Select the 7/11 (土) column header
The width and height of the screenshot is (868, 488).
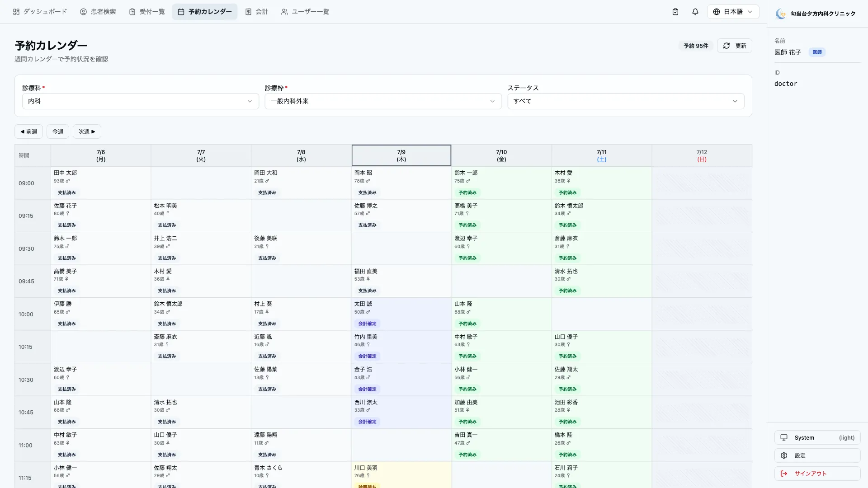(602, 155)
